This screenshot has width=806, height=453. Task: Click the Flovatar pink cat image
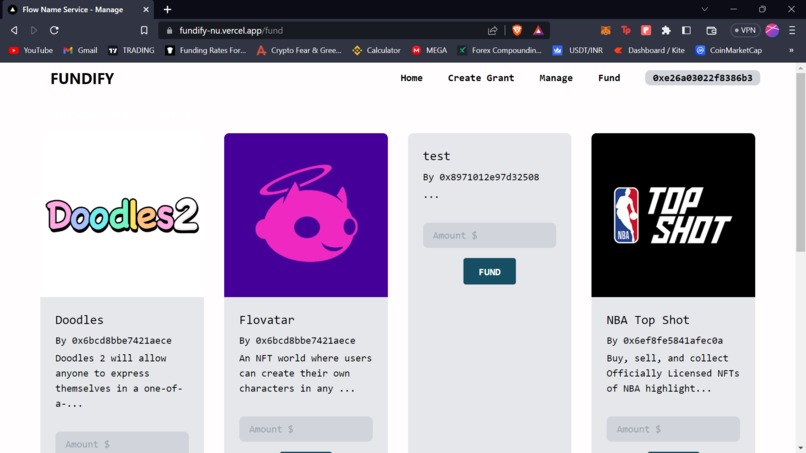pyautogui.click(x=306, y=215)
